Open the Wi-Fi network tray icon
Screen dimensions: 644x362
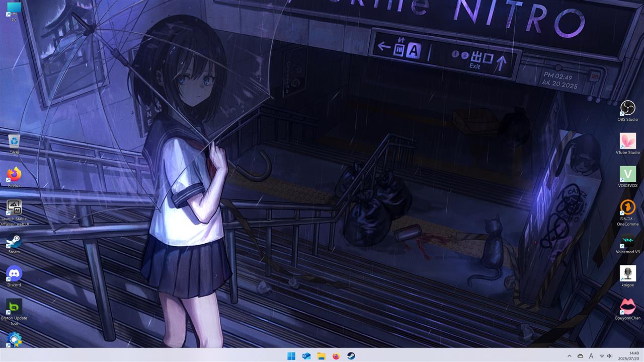[602, 356]
